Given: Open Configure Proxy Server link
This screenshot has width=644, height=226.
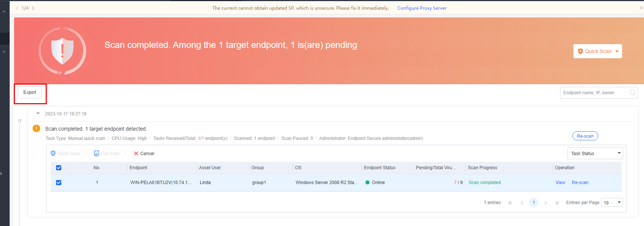Looking at the screenshot, I should tap(422, 8).
